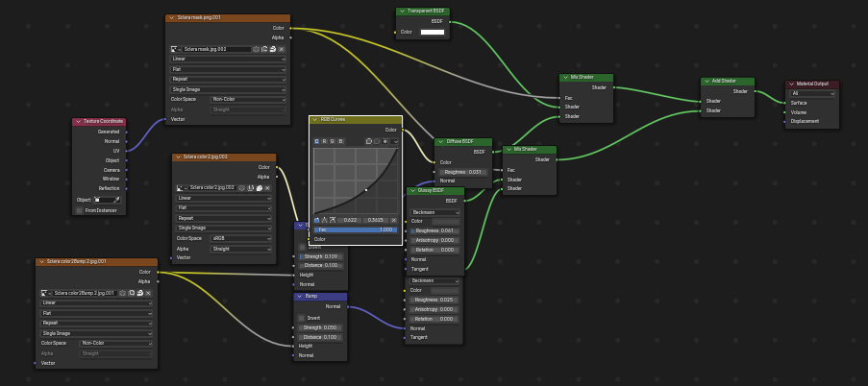
Task: Click new image copy icon in Sclera mask node
Action: [x=264, y=49]
